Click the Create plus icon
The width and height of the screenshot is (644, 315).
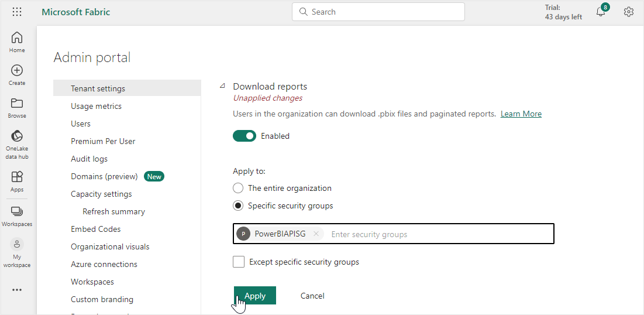(17, 71)
